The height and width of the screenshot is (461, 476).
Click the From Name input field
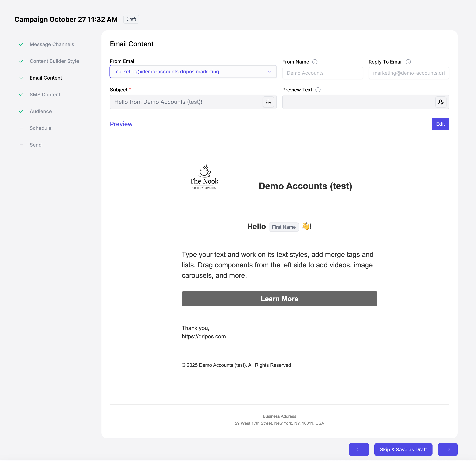(x=322, y=73)
